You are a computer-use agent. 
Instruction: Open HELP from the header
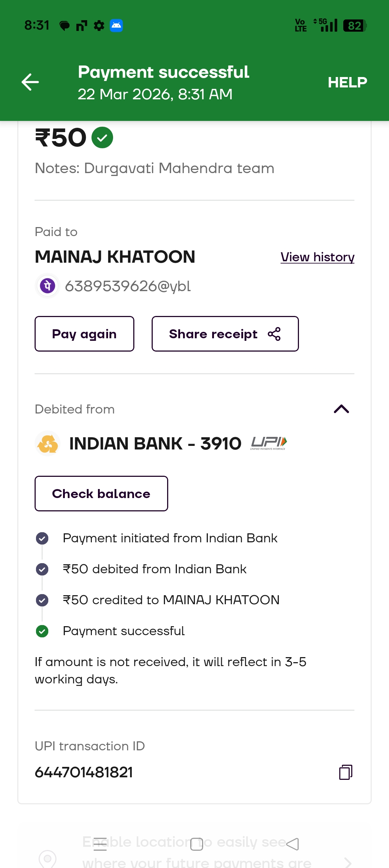click(347, 82)
